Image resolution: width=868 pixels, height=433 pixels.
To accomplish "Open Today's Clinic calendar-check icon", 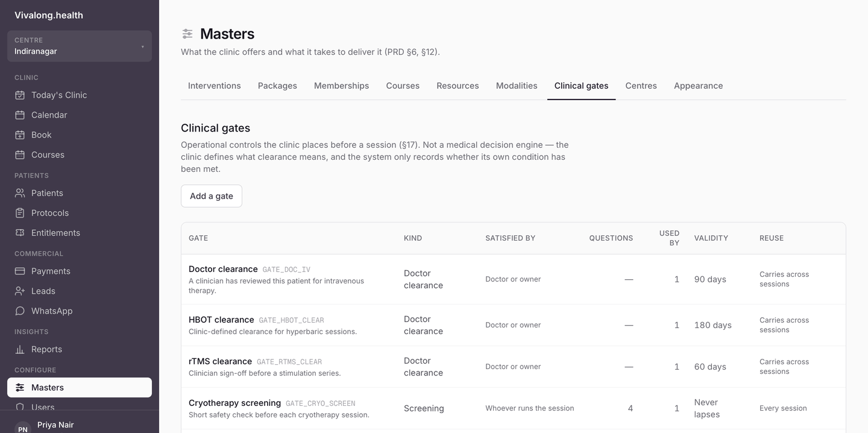I will coord(20,95).
